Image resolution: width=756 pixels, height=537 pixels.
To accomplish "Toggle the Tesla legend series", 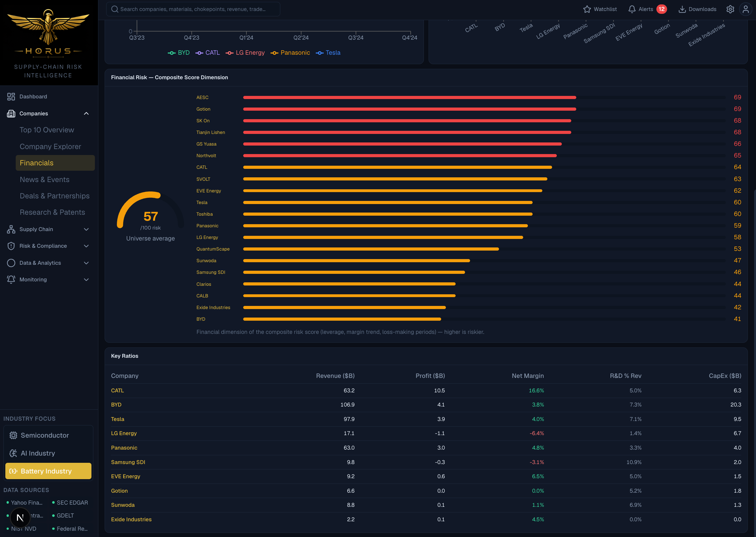I will (x=328, y=53).
